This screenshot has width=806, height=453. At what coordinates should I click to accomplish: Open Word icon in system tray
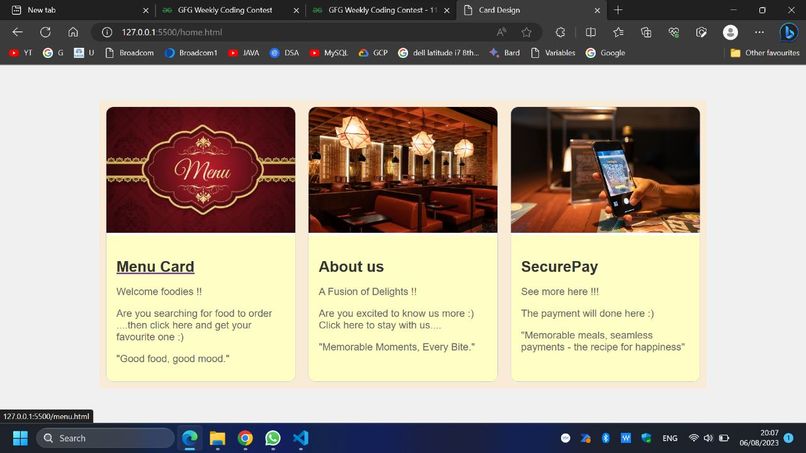tap(626, 438)
